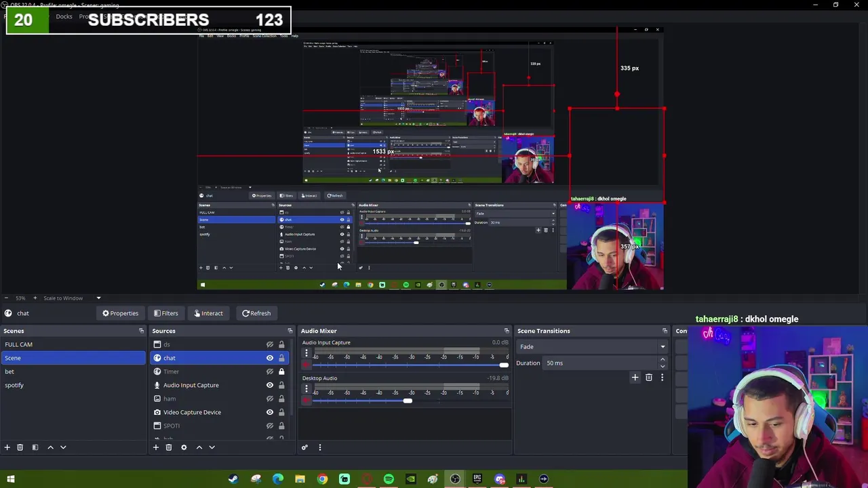Open advanced audio properties gears icon
The image size is (868, 488).
[304, 447]
